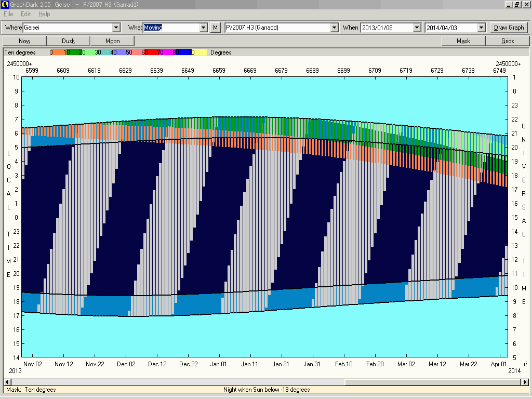This screenshot has height=399, width=532.
Task: Click the Now button
Action: click(24, 41)
